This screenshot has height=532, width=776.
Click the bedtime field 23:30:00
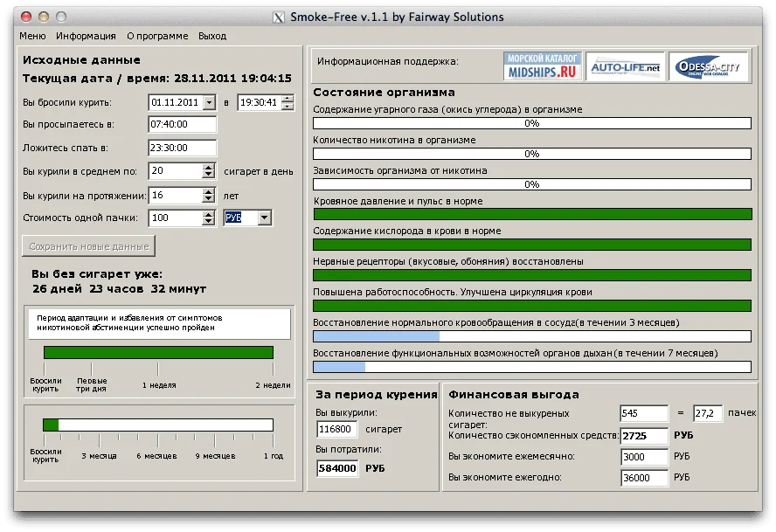click(182, 148)
